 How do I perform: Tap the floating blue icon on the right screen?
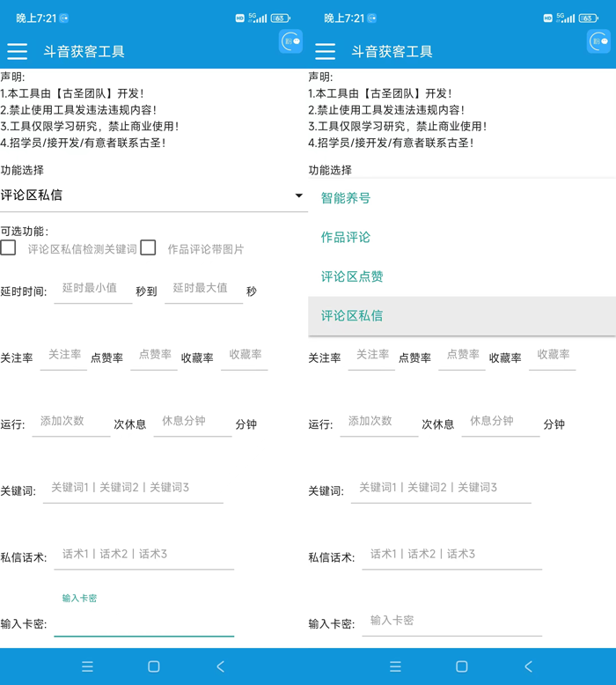pyautogui.click(x=598, y=41)
